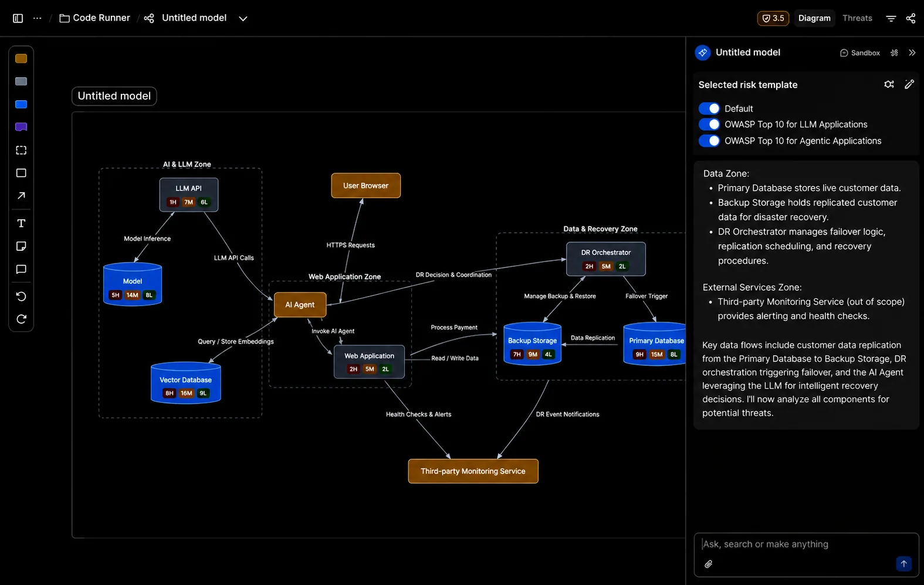The height and width of the screenshot is (585, 924).
Task: Select the arrow connector tool
Action: pyautogui.click(x=21, y=196)
